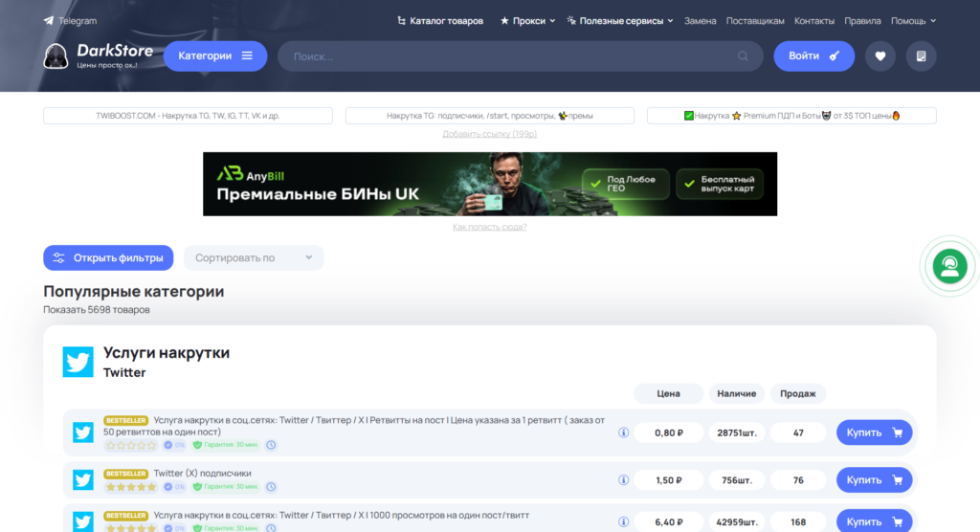Open the orders list icon

coord(921,56)
